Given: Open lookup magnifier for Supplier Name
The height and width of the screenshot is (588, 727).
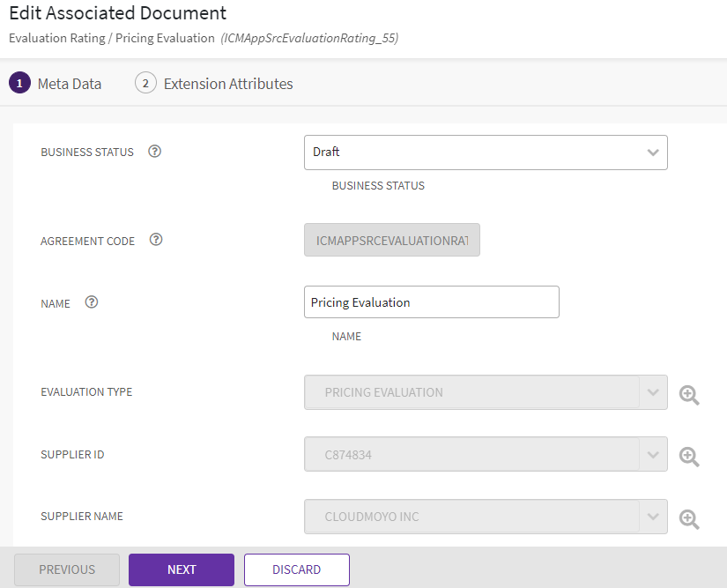Looking at the screenshot, I should pos(689,518).
